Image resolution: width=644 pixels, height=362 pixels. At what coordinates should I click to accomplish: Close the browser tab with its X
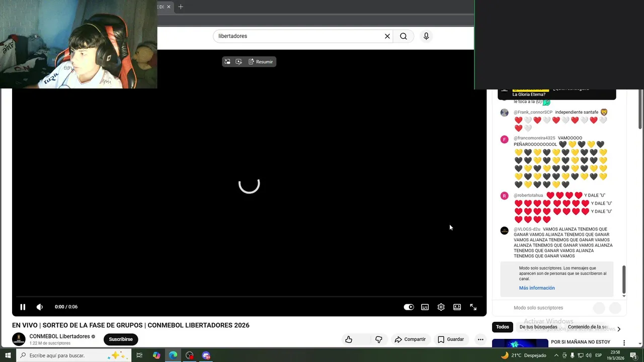coord(169,7)
